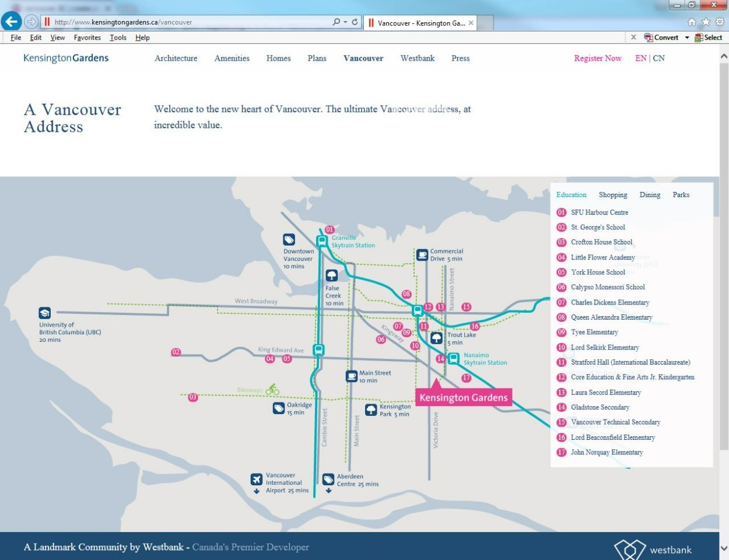Go to the Amenities page
729x560 pixels.
pos(232,58)
